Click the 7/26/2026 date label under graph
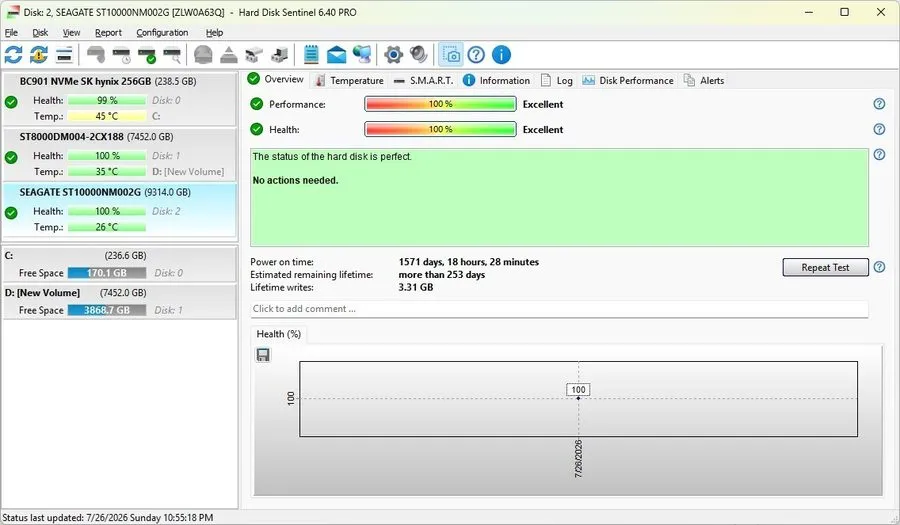 tap(578, 458)
